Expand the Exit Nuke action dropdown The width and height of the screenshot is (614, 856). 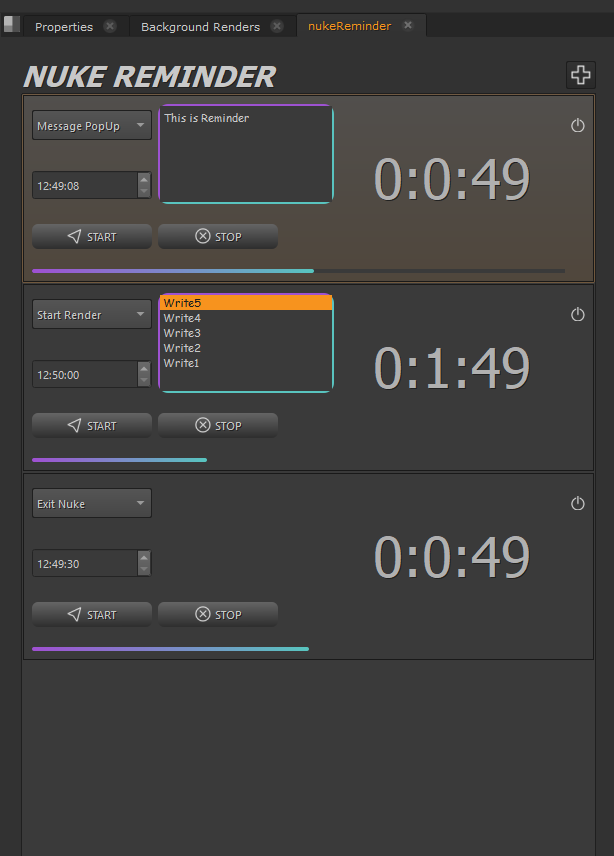pos(91,503)
